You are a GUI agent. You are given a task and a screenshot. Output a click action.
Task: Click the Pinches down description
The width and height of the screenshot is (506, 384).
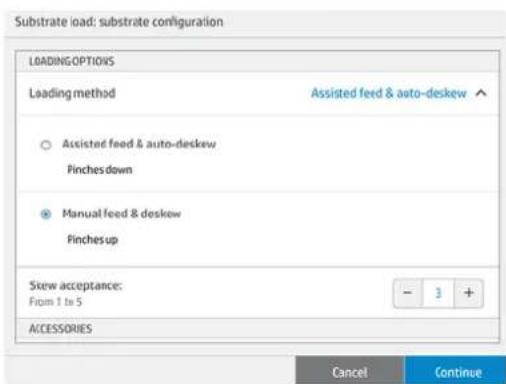(x=100, y=170)
